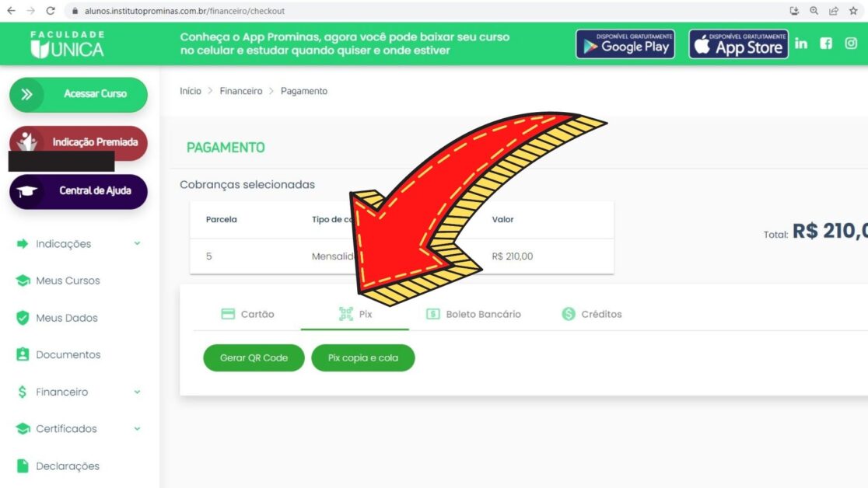
Task: Open the Acessar Curso button
Action: [x=79, y=95]
